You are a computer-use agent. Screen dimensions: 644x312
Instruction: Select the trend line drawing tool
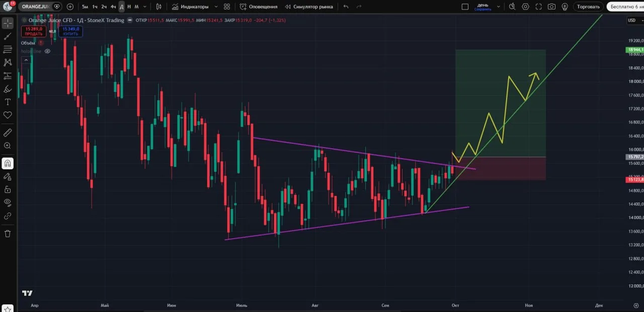click(8, 36)
